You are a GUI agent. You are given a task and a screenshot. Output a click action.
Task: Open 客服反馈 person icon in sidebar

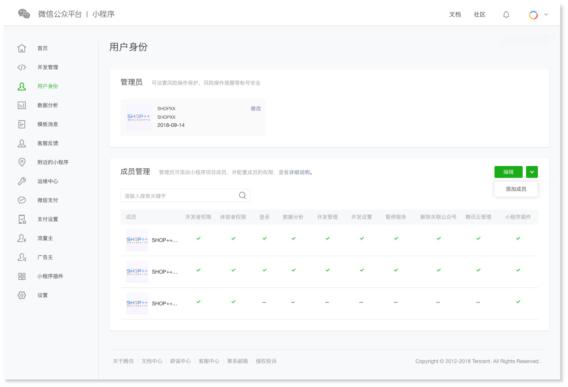22,143
